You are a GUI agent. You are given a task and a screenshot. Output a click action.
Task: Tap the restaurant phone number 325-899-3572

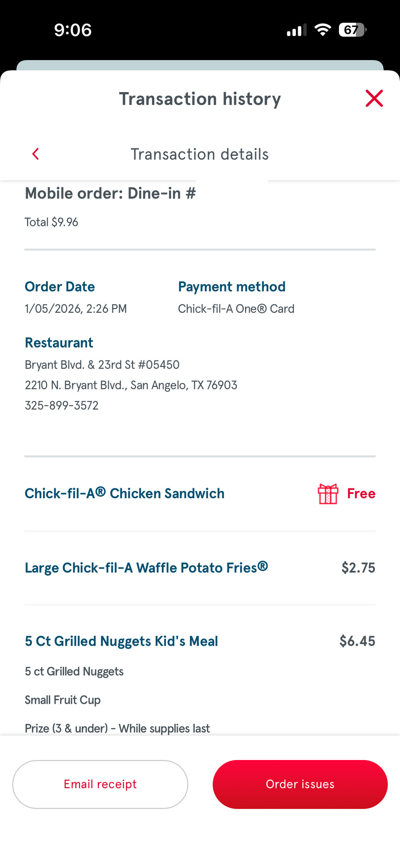[x=62, y=405]
